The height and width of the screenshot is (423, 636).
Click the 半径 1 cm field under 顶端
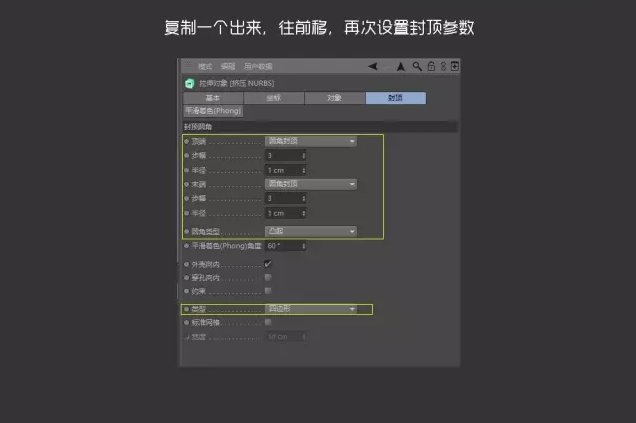[x=286, y=170]
